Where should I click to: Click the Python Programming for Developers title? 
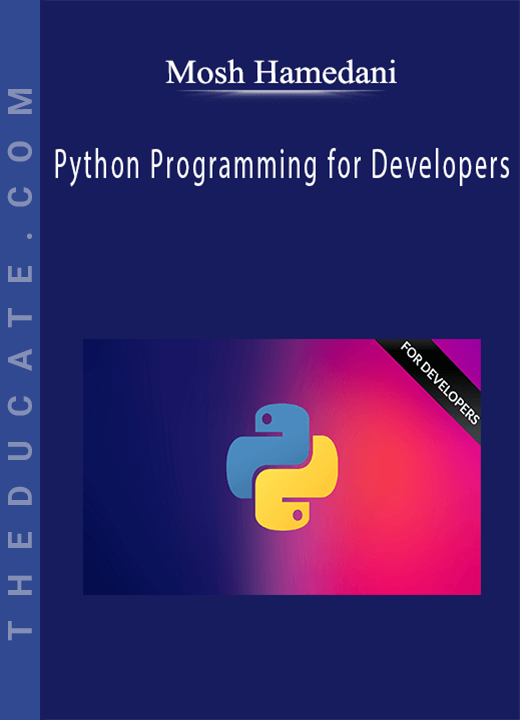(x=282, y=166)
